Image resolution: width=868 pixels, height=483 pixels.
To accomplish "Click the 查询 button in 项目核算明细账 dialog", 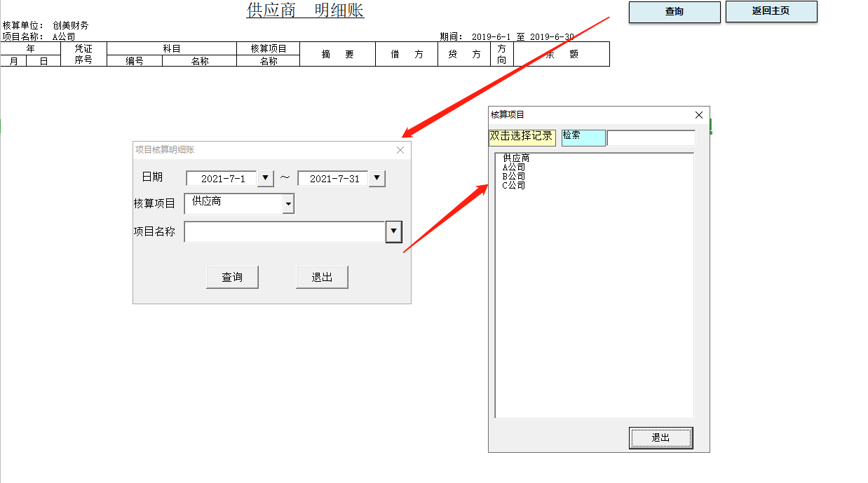I will pyautogui.click(x=232, y=277).
